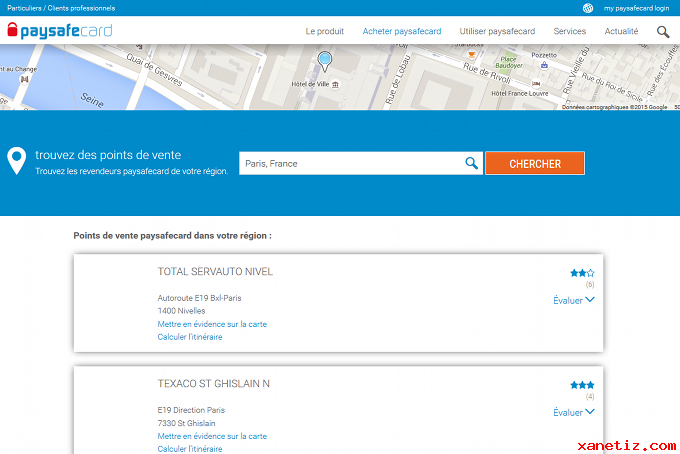Open the Utiliser paysafecard menu
Screen dimensions: 680x454
point(497,31)
